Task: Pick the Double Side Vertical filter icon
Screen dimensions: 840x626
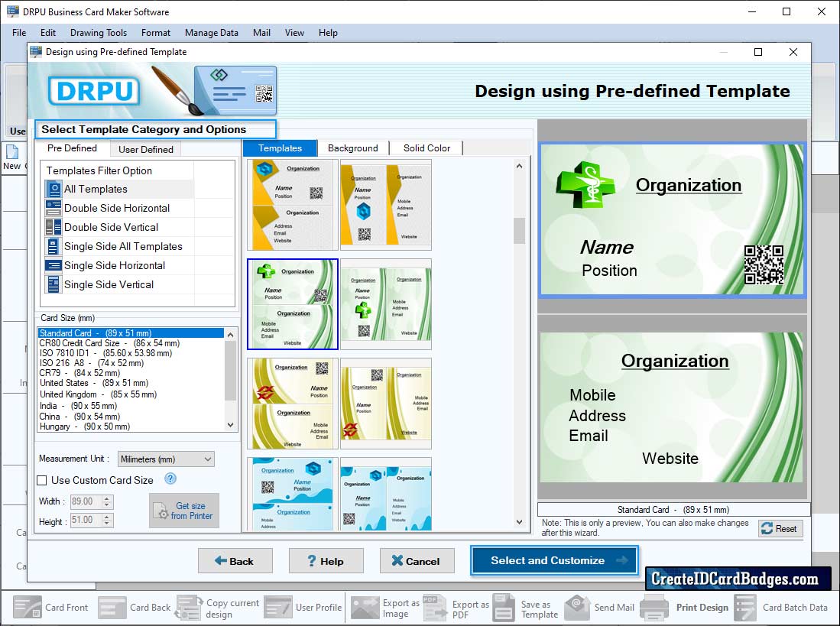Action: [54, 227]
